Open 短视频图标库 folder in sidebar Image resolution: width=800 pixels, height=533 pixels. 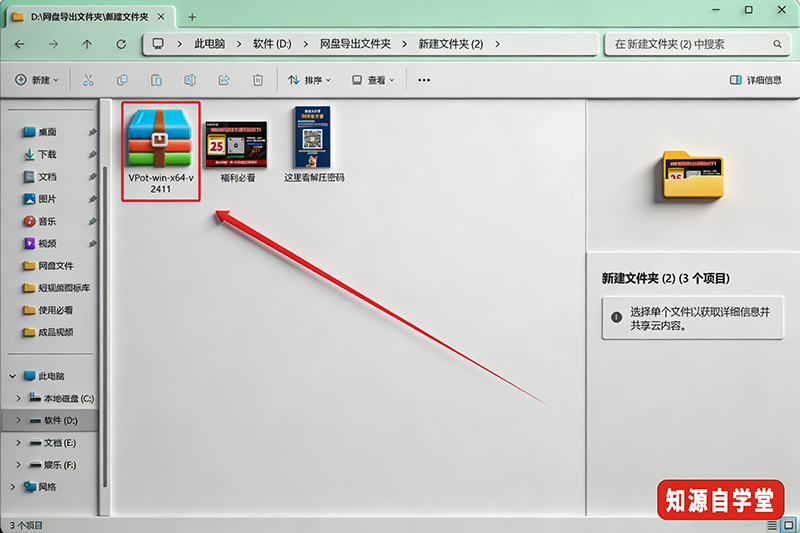(x=57, y=288)
